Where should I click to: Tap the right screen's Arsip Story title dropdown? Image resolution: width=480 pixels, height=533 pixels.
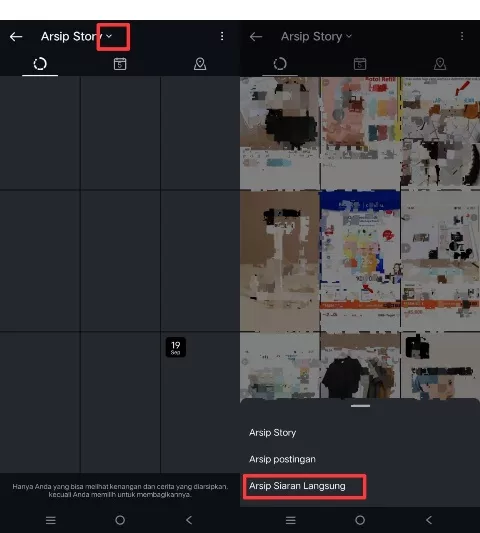point(316,36)
